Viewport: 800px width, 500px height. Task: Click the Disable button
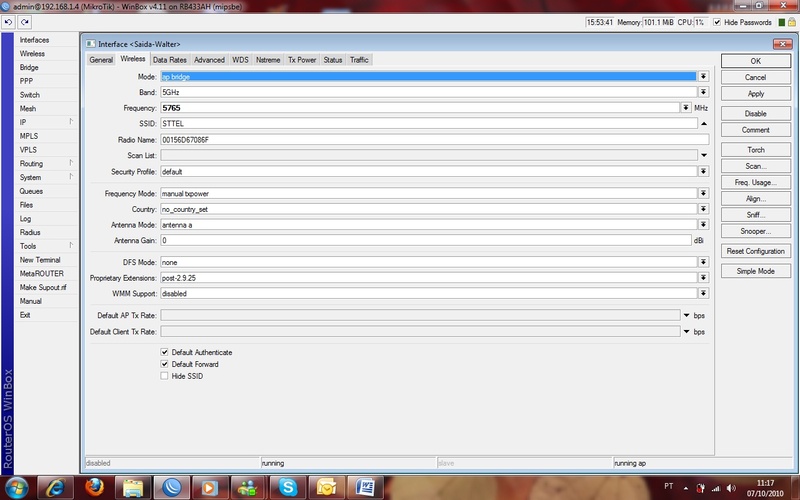tap(756, 113)
